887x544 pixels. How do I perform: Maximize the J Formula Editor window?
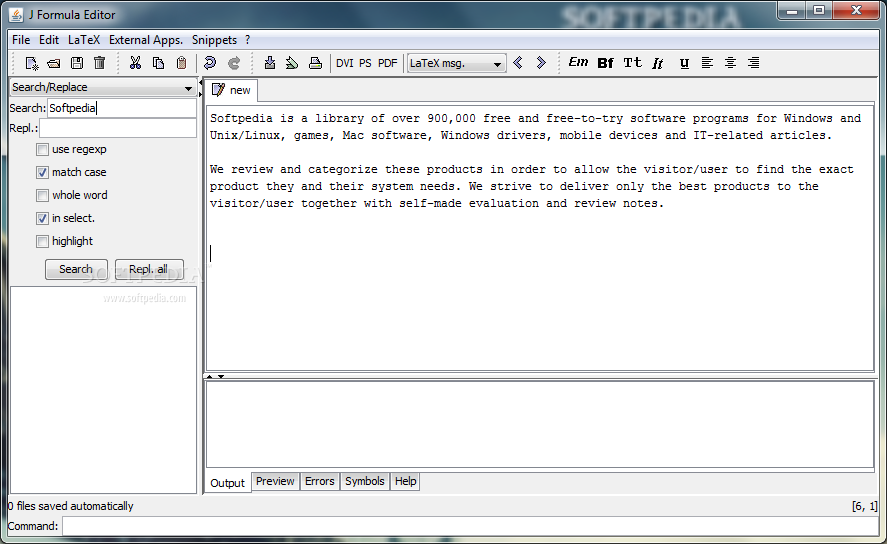(819, 11)
